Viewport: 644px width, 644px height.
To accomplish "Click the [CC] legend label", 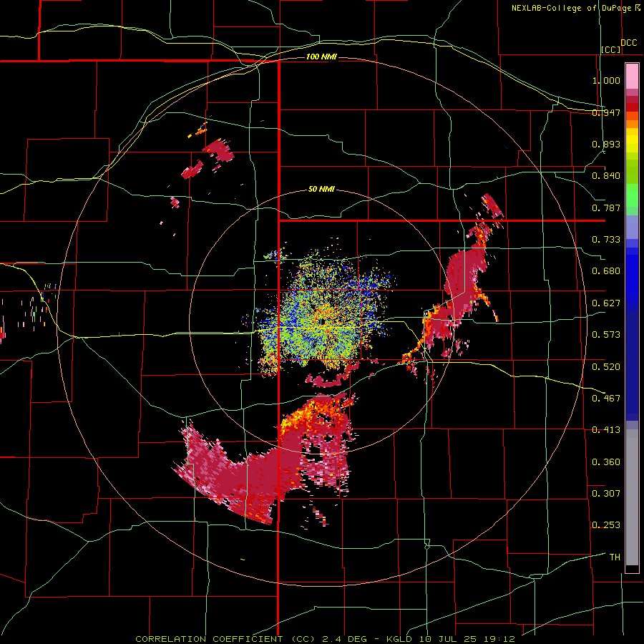I will (x=611, y=49).
